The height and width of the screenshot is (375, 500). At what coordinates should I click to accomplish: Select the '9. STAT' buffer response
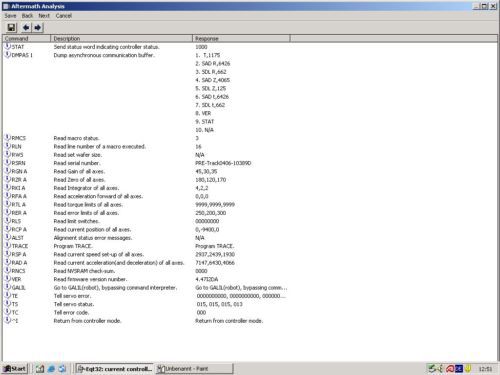[205, 122]
